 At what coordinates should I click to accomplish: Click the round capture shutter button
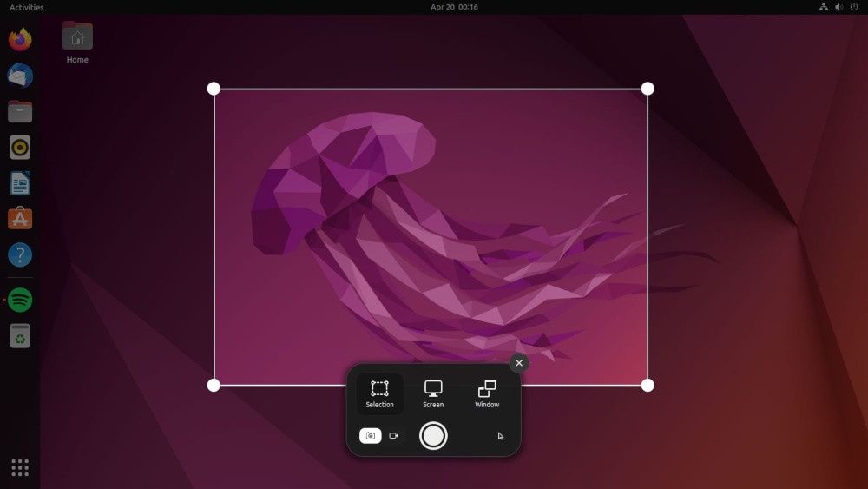click(x=433, y=436)
